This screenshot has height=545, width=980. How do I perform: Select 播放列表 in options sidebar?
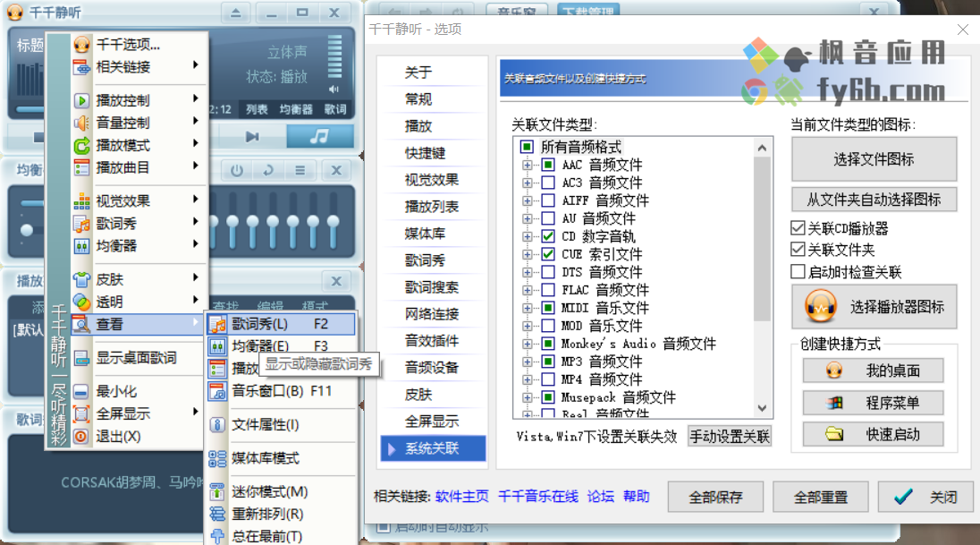[433, 207]
